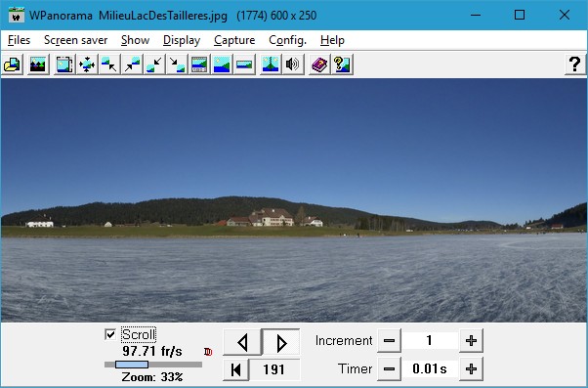588x388 pixels.
Task: Open the Files menu
Action: point(19,40)
